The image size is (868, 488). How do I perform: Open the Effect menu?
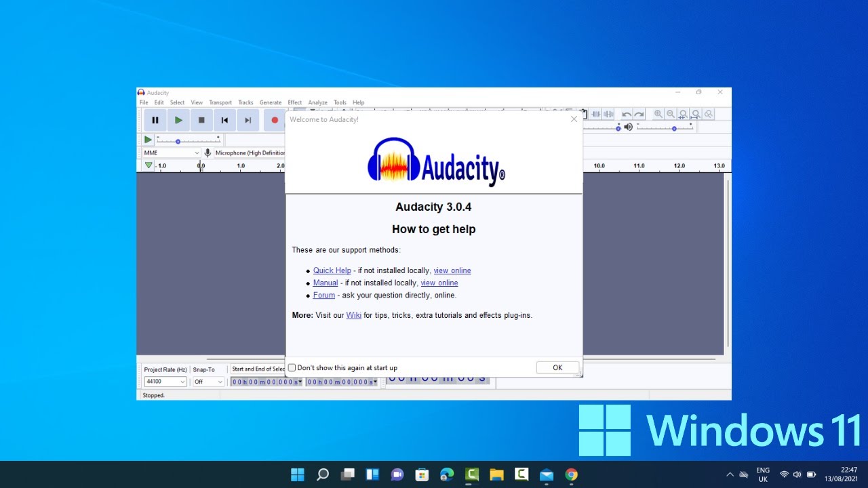(x=294, y=102)
